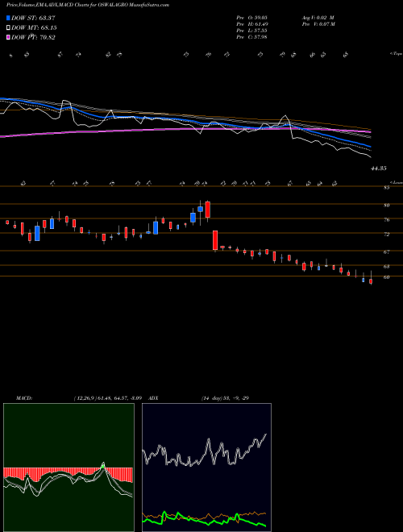Click the Pre C: 57.98 value
This screenshot has width=403, height=532.
(252, 37)
